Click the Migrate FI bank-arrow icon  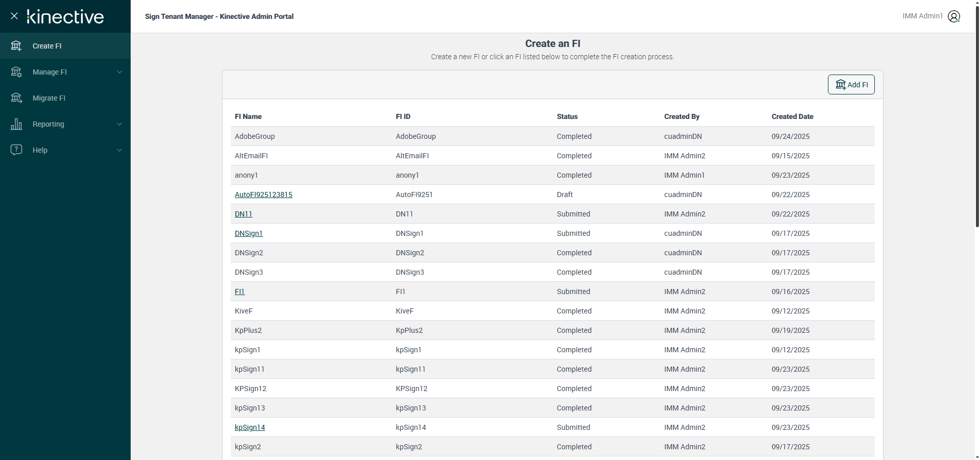coord(16,98)
